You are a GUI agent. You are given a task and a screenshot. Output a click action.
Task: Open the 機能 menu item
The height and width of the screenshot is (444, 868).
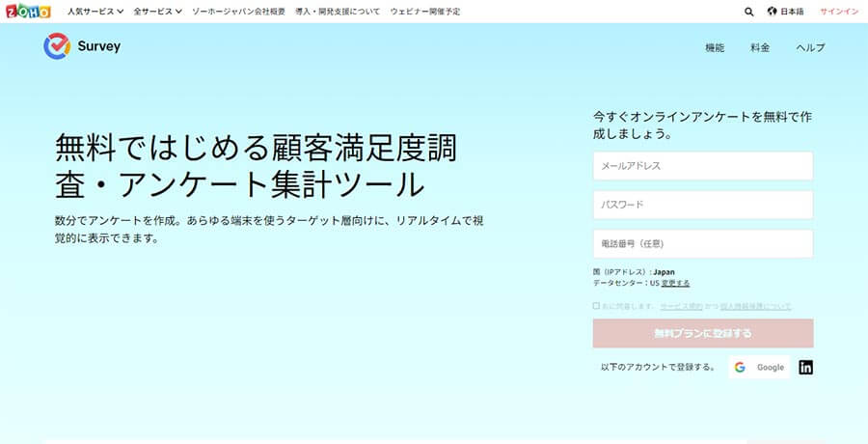pos(715,47)
